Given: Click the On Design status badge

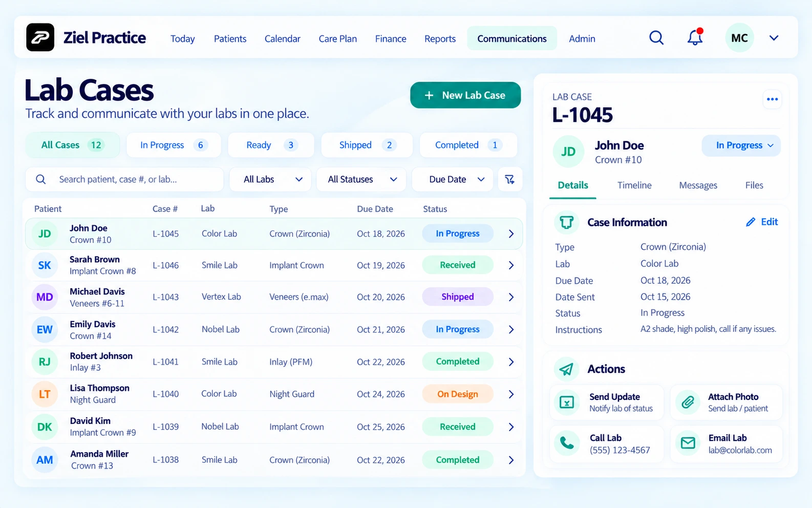Looking at the screenshot, I should pyautogui.click(x=458, y=394).
